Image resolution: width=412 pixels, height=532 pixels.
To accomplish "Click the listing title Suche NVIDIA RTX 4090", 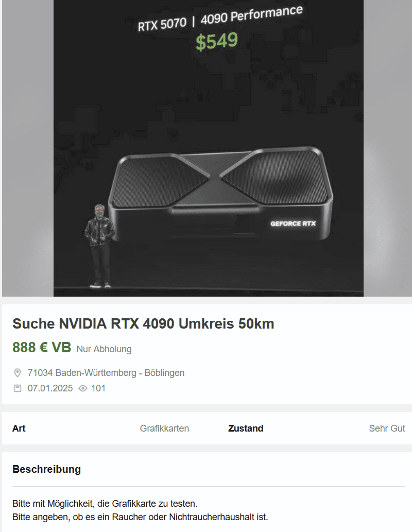I will click(143, 323).
